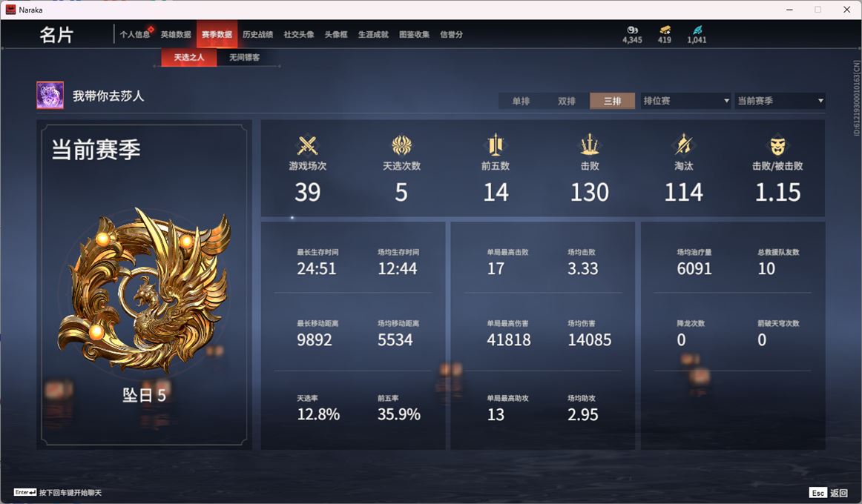
Task: Open the 排位赛 match type dropdown
Action: 686,101
